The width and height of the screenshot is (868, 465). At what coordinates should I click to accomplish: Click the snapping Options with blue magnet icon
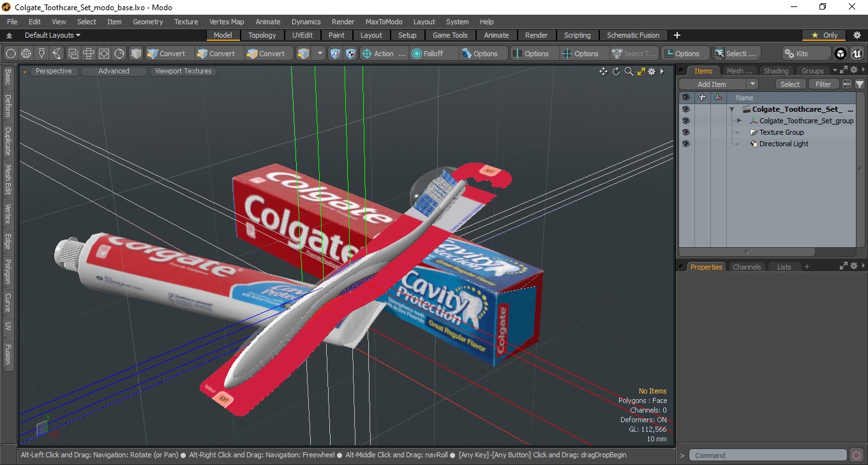pyautogui.click(x=484, y=54)
